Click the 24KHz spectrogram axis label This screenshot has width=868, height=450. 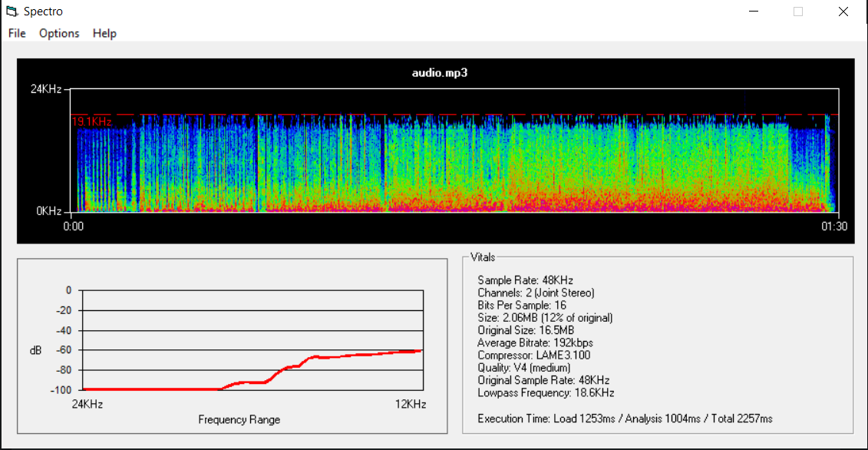[45, 88]
